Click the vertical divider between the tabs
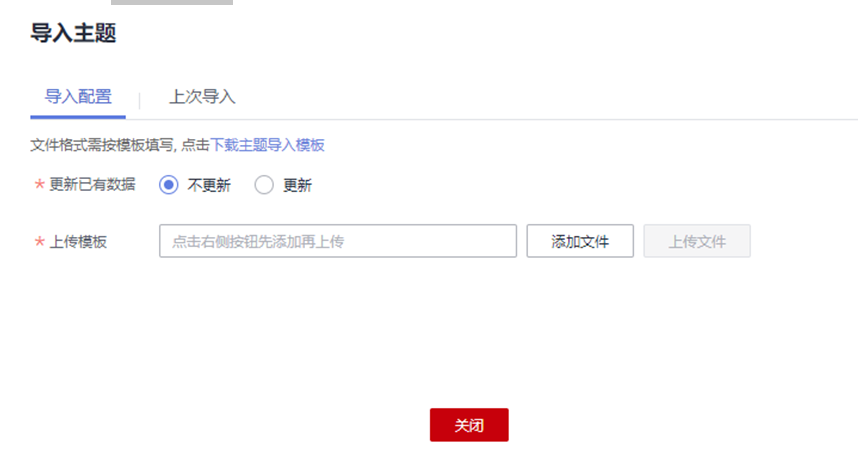Viewport: 858px width, 473px height. pos(140,100)
